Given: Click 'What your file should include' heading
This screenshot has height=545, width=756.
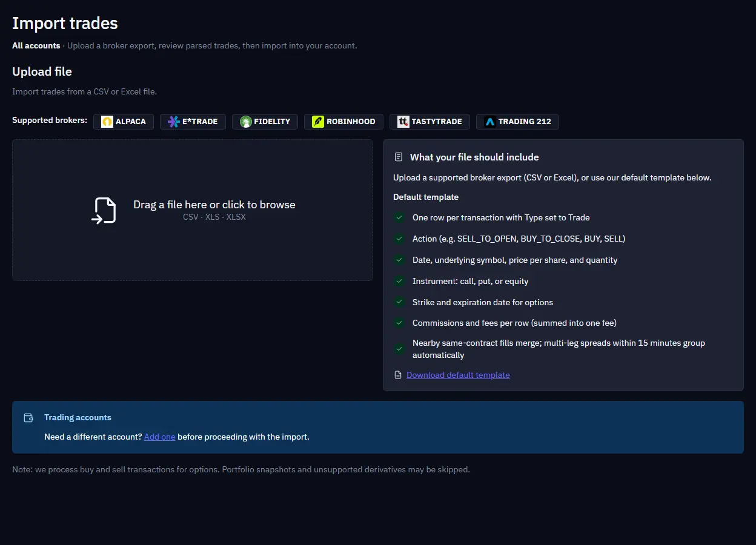Looking at the screenshot, I should point(474,157).
